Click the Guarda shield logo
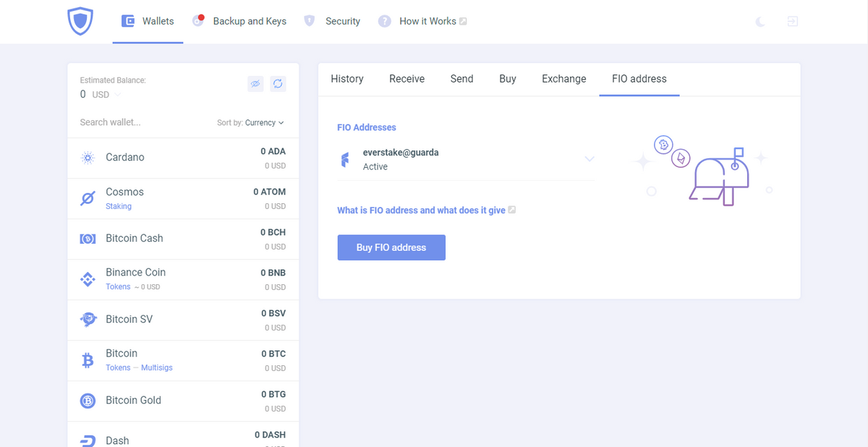868x447 pixels. [x=80, y=22]
